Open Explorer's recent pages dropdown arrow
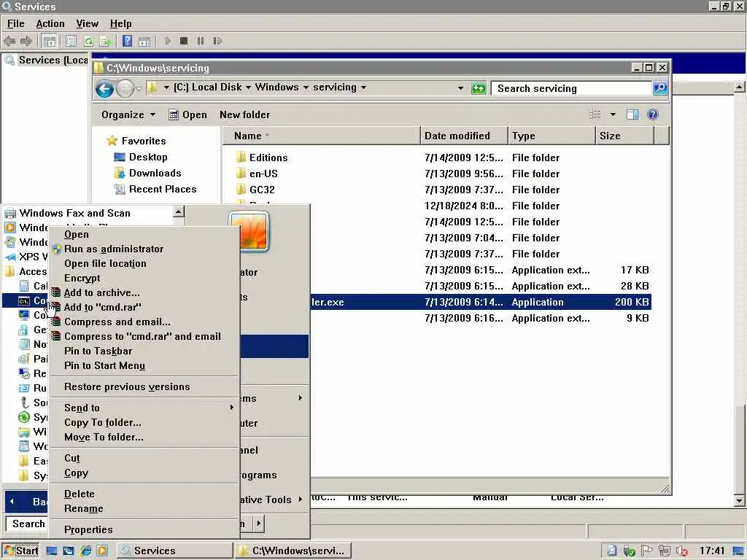 point(139,88)
